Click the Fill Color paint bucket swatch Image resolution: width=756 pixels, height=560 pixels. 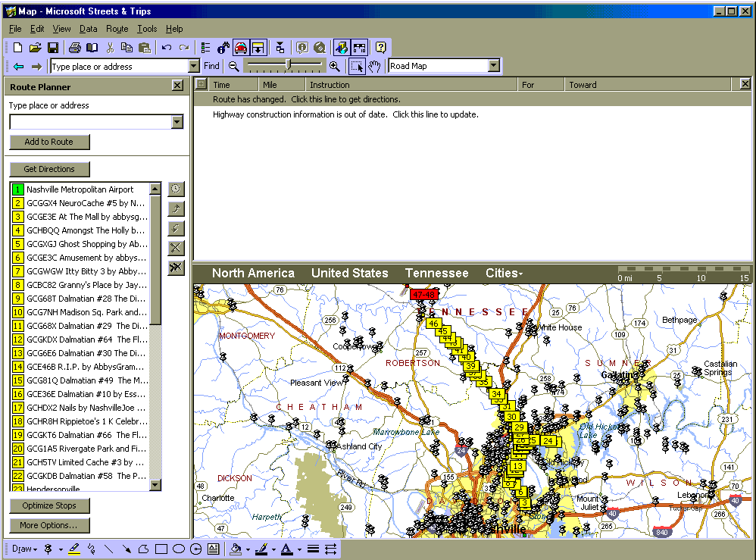point(236,549)
